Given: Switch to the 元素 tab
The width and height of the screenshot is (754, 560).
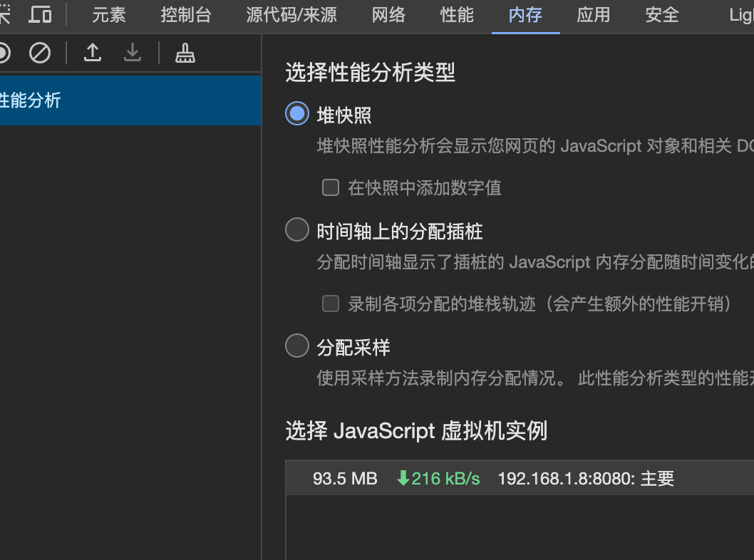Looking at the screenshot, I should pos(108,15).
